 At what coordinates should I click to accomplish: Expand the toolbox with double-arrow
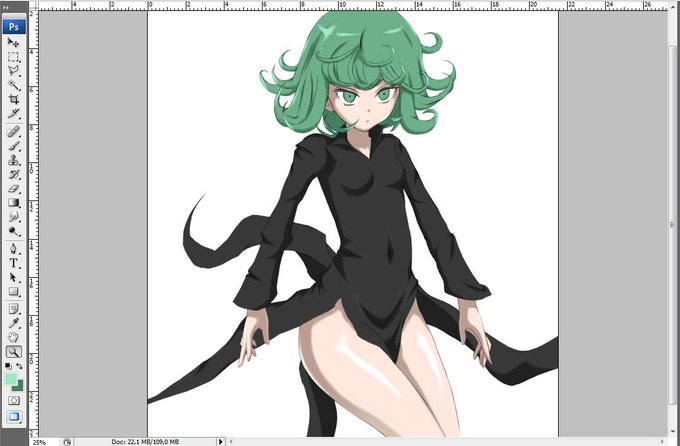[5, 7]
